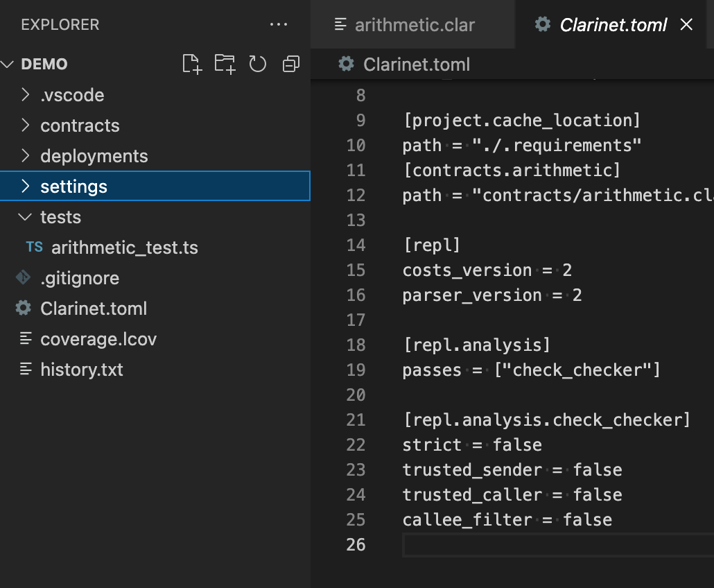The image size is (714, 588).
Task: Click the gear icon beside Clarinet.toml in Explorer
Action: (24, 309)
